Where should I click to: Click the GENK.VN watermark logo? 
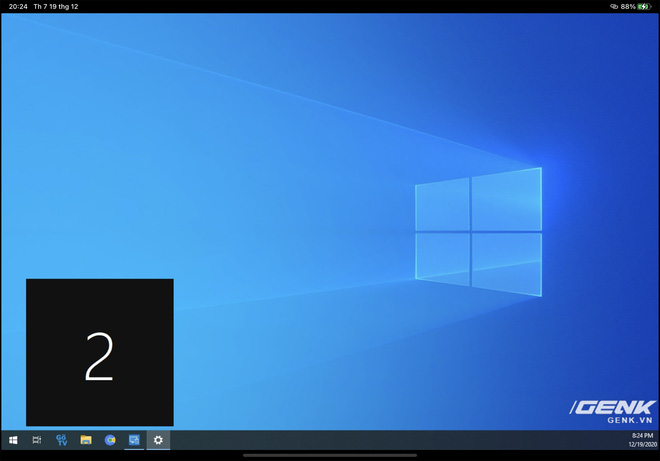(612, 410)
